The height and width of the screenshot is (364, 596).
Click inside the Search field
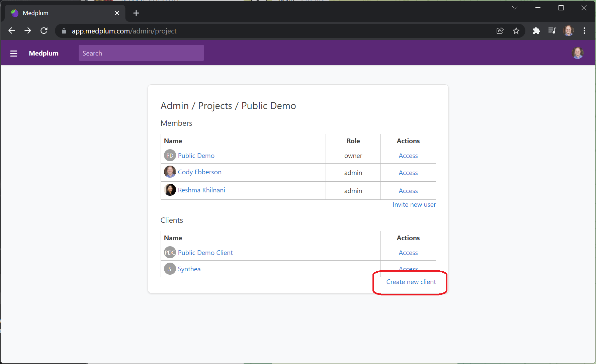141,53
